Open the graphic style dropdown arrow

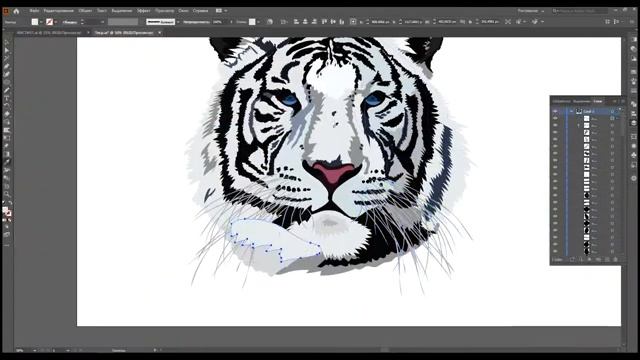click(x=258, y=22)
